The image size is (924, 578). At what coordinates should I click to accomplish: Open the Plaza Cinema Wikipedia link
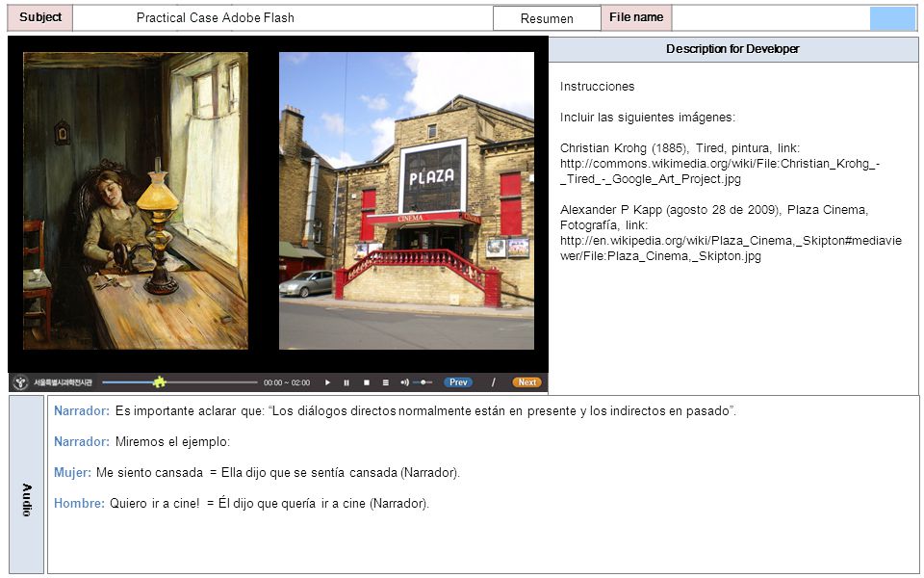tap(731, 249)
